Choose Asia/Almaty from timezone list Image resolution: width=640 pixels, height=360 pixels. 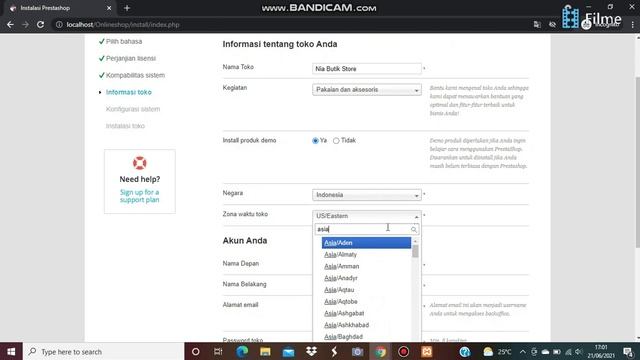pos(366,255)
